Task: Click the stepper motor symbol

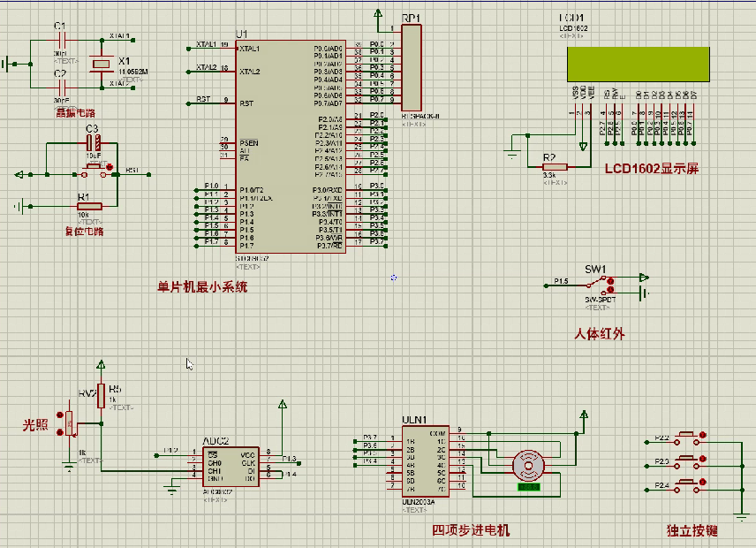Action: point(528,464)
